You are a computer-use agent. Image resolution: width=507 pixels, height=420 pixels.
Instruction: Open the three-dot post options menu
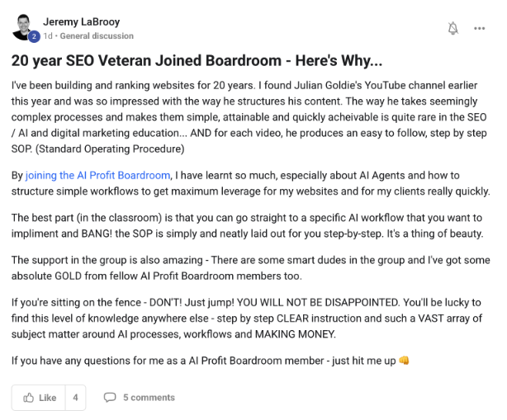pyautogui.click(x=479, y=29)
